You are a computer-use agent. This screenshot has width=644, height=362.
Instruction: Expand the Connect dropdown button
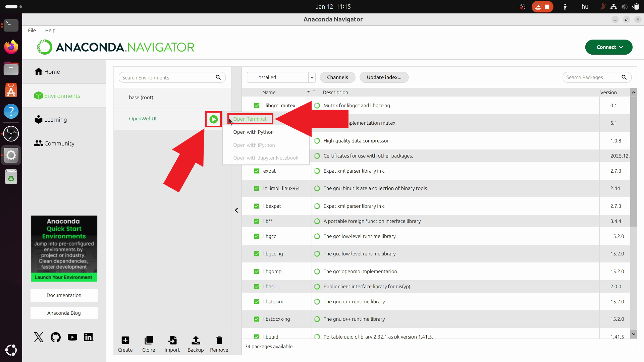(x=609, y=47)
